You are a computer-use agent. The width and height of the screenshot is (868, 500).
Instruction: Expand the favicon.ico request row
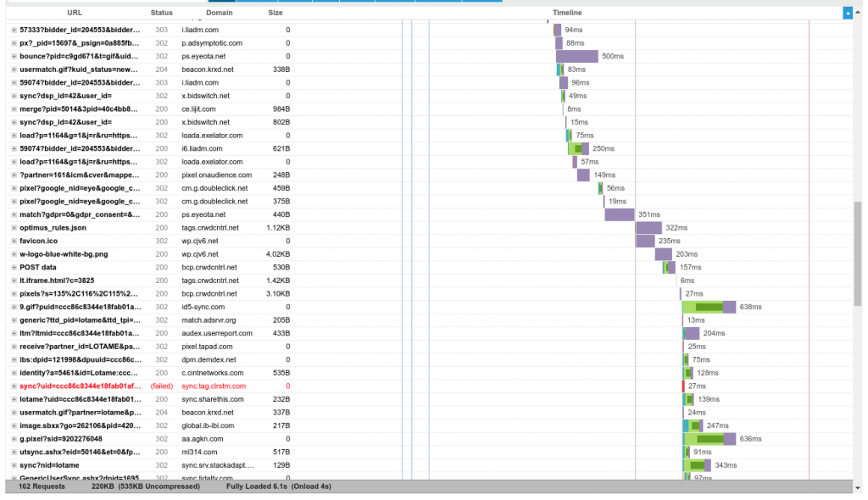point(14,241)
